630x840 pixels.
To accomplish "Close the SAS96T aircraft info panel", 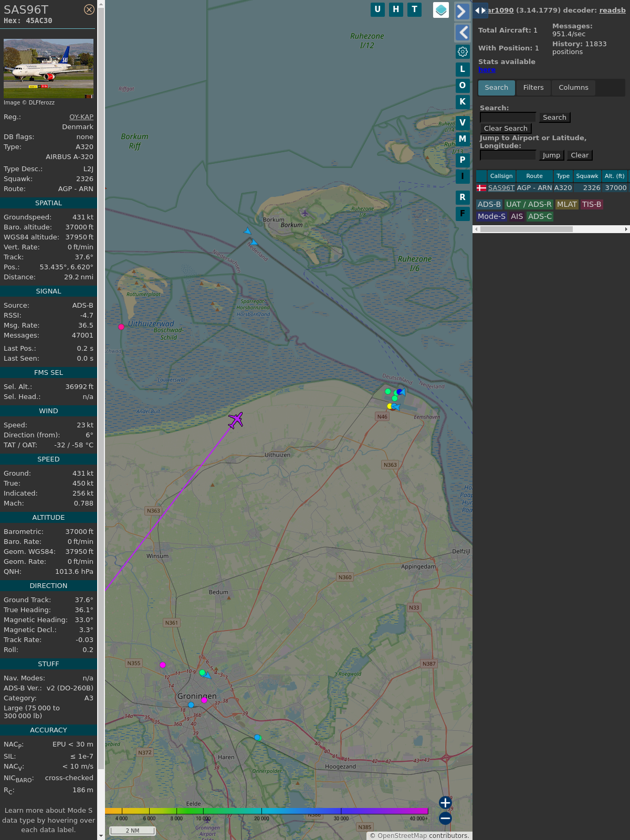I will click(x=89, y=9).
